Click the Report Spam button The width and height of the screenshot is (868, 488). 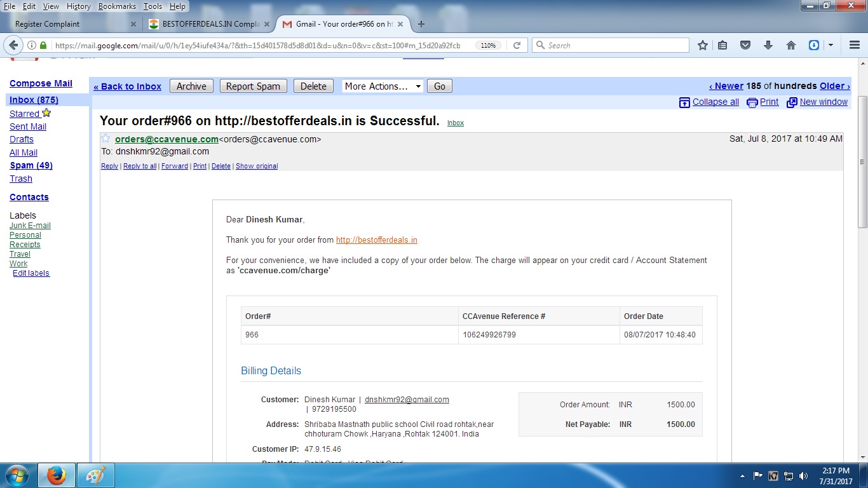pos(253,86)
